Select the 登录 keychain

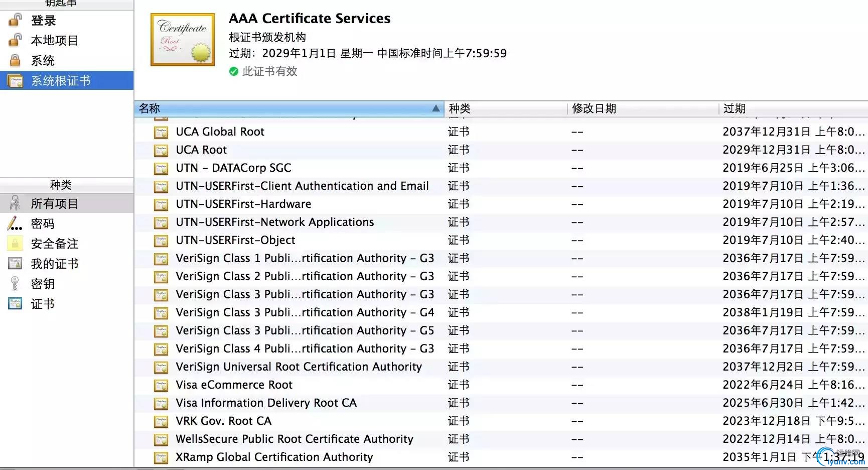67,21
